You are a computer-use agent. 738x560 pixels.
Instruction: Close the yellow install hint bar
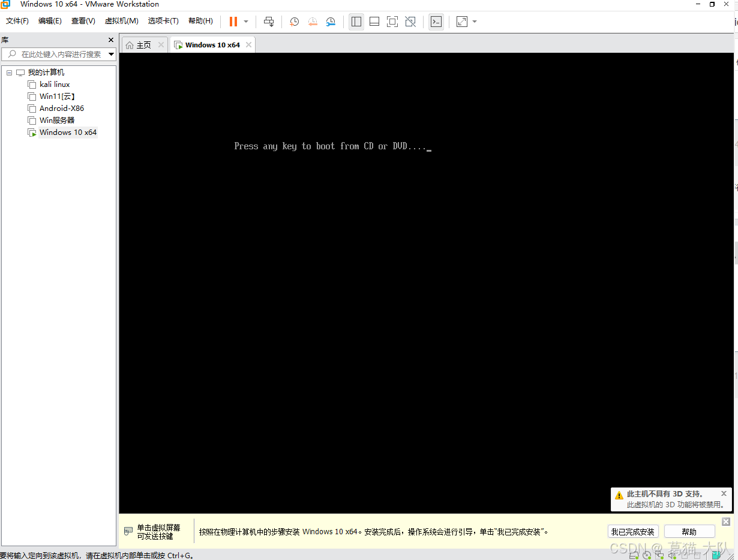pos(725,522)
